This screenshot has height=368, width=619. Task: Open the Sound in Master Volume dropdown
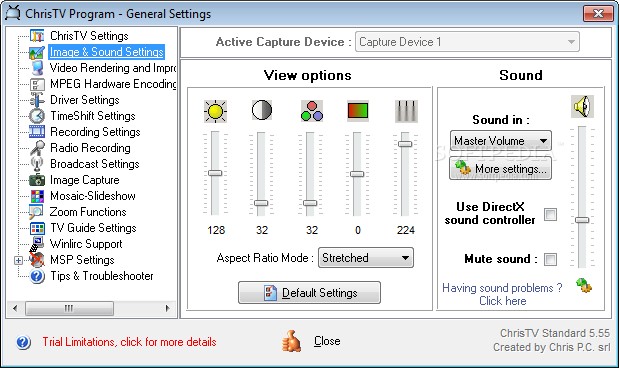tap(501, 141)
